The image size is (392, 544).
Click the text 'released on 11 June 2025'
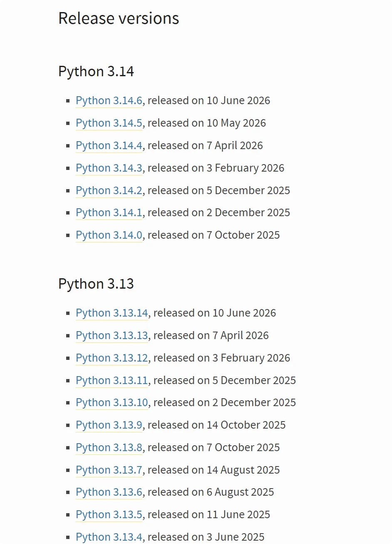[x=209, y=515]
